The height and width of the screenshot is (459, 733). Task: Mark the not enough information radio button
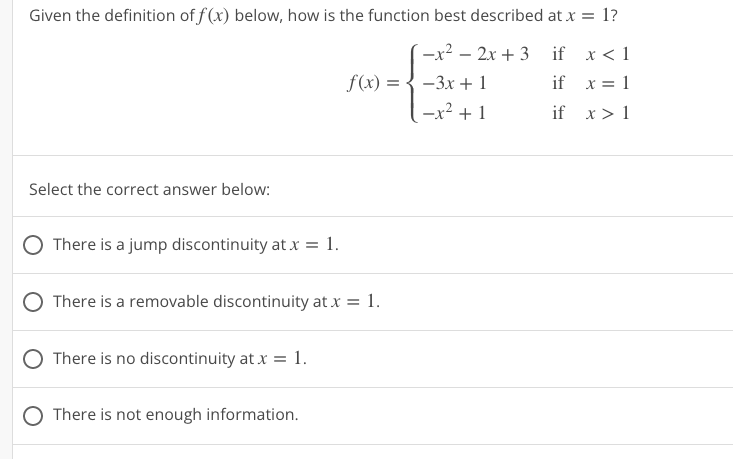(33, 416)
